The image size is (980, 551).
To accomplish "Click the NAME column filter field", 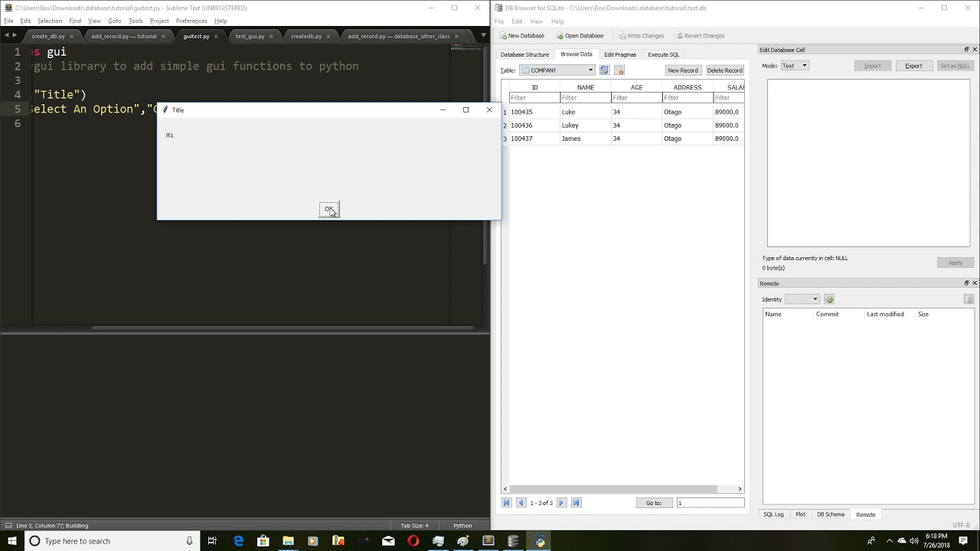I will point(586,98).
